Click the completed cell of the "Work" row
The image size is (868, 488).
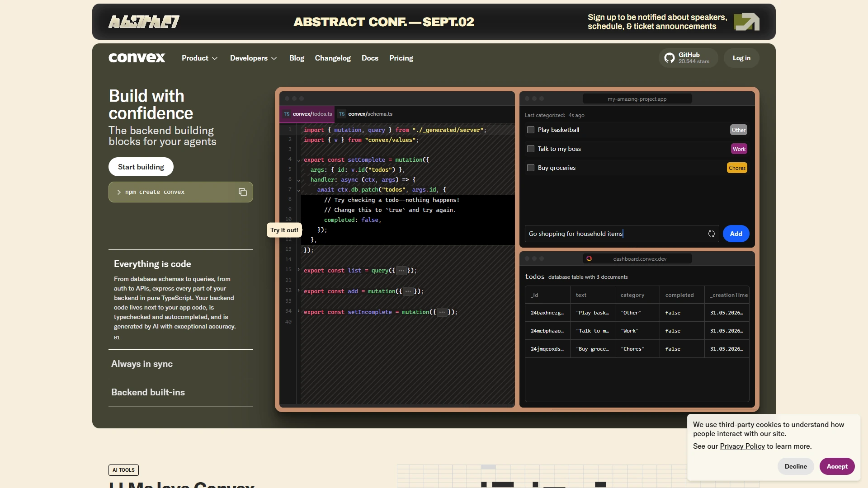coord(682,331)
